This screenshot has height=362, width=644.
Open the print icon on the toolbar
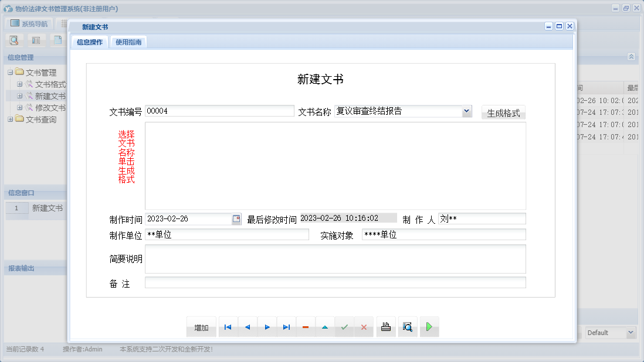click(x=386, y=327)
